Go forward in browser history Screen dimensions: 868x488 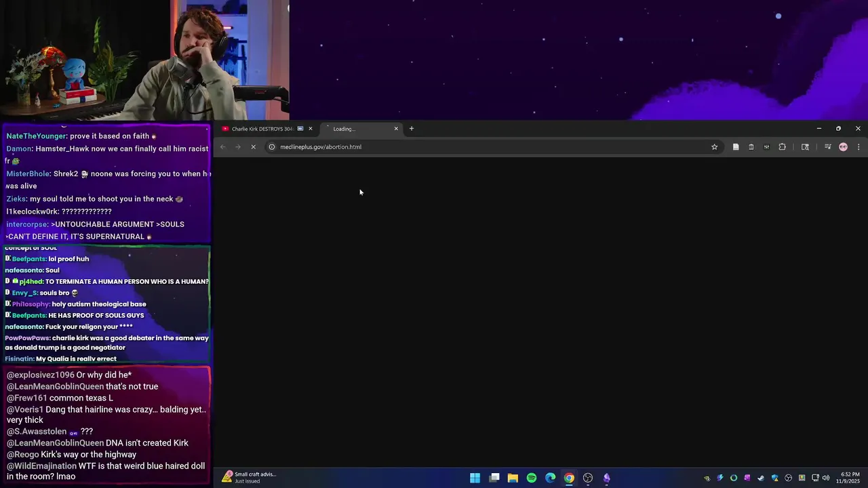coord(238,147)
